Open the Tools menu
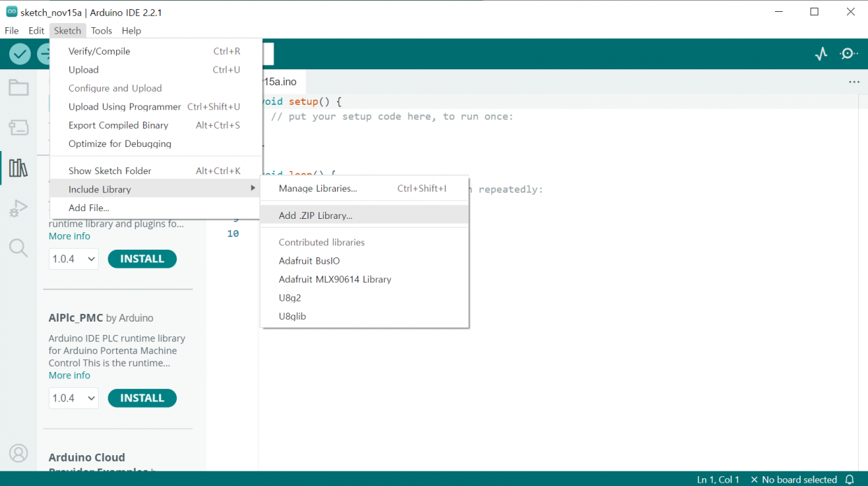 coord(101,31)
